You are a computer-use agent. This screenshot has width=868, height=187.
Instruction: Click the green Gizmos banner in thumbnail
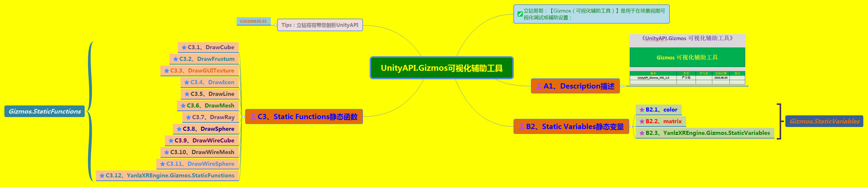(x=688, y=57)
